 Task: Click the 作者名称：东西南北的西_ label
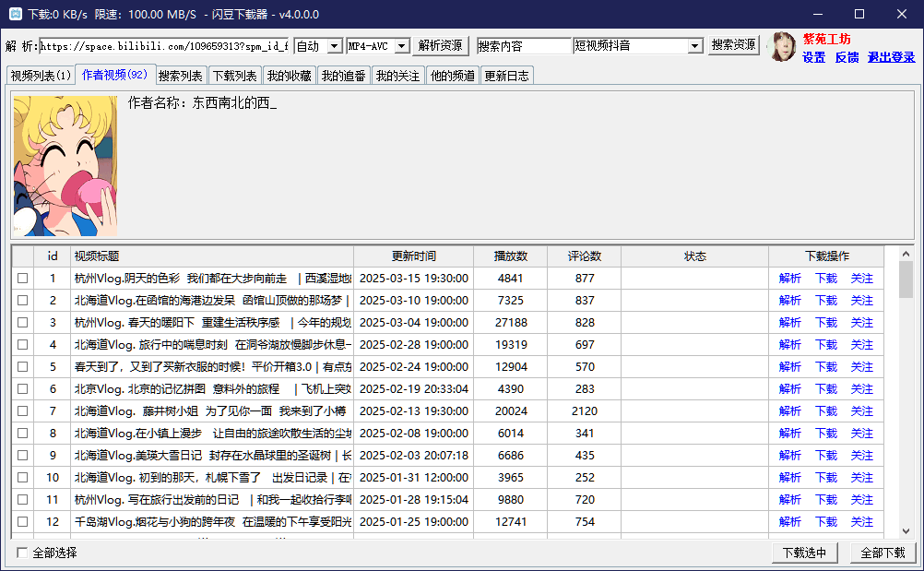point(202,103)
